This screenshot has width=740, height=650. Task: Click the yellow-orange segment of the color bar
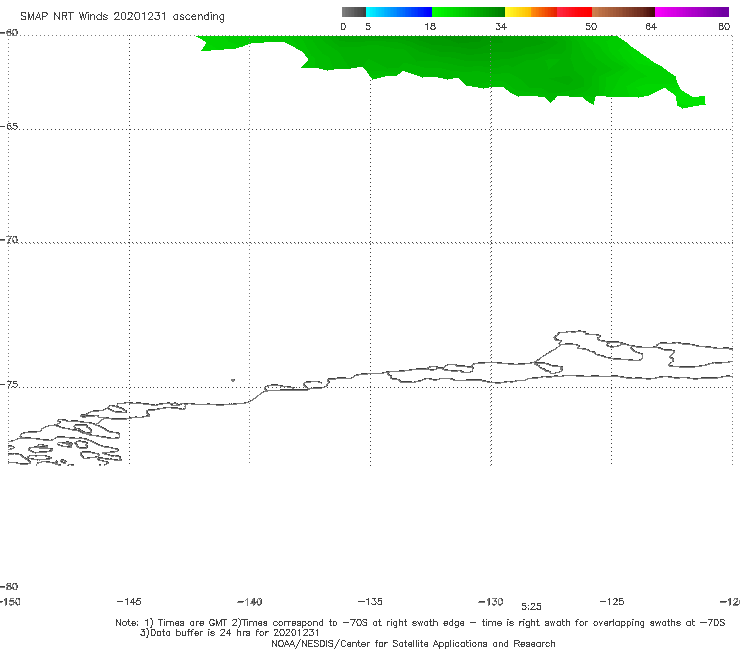[x=530, y=12]
